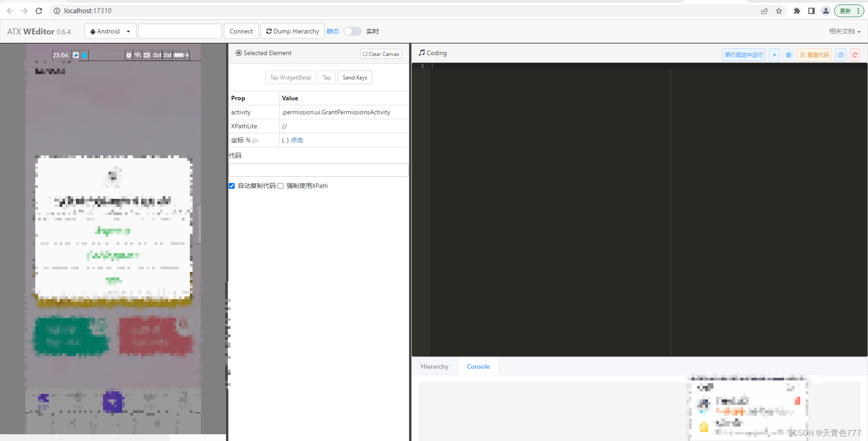Click the Connect button
This screenshot has height=441, width=868.
[x=241, y=31]
